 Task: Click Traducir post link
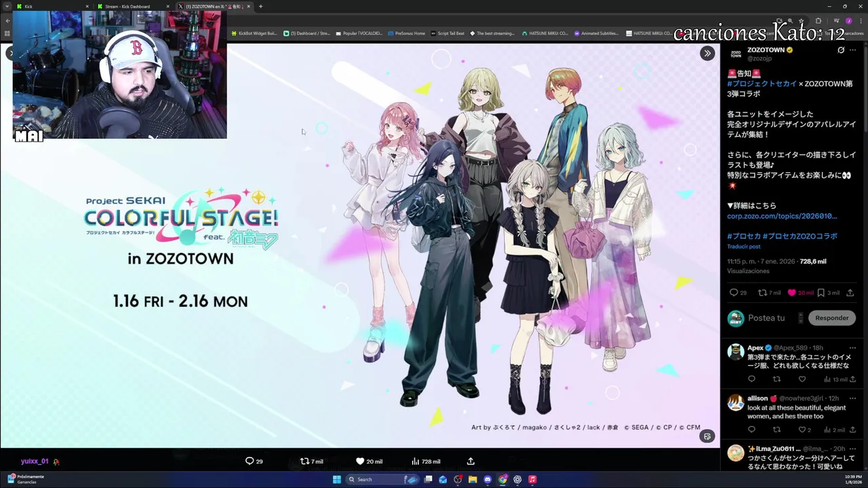tap(744, 246)
